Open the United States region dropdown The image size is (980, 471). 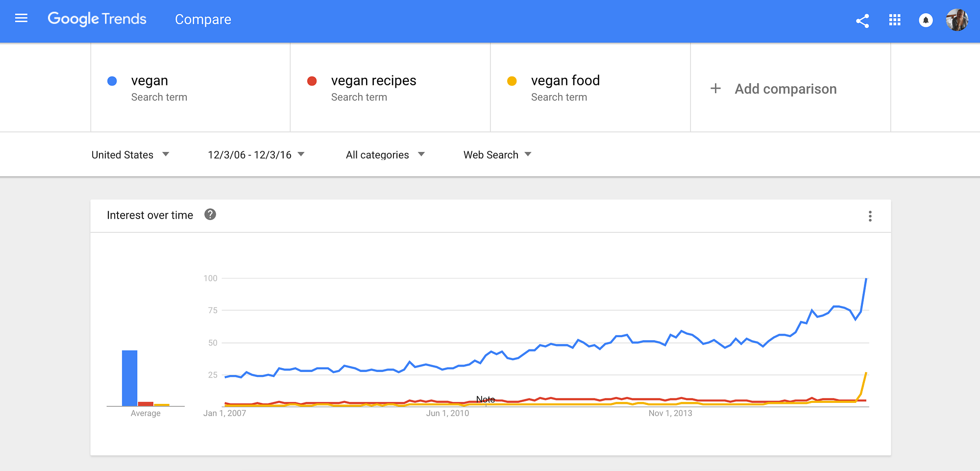[130, 155]
